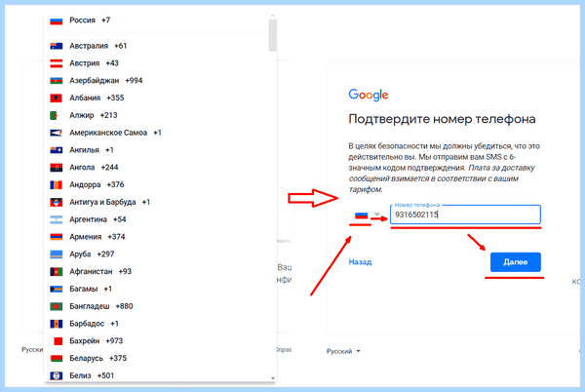Click the Аруба flag icon
This screenshot has width=585, height=392.
click(x=57, y=254)
